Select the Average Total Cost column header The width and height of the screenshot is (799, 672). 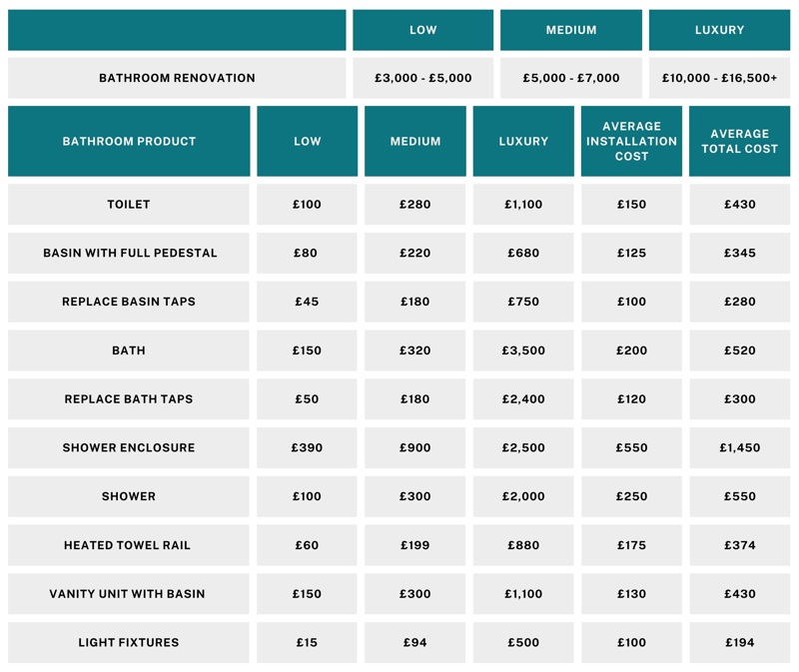pos(739,141)
